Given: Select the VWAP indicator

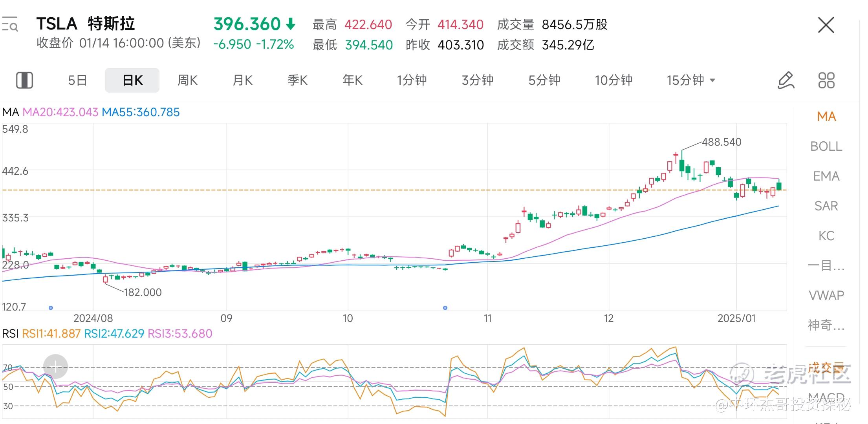Looking at the screenshot, I should (x=826, y=296).
